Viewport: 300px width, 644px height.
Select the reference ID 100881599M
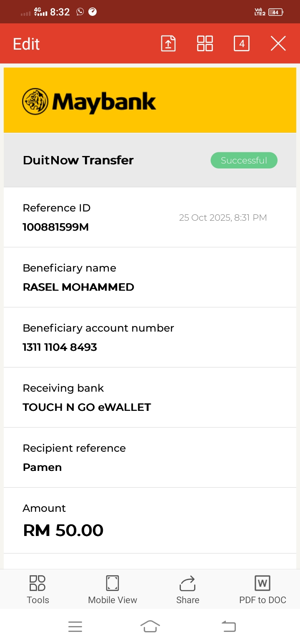tap(55, 227)
